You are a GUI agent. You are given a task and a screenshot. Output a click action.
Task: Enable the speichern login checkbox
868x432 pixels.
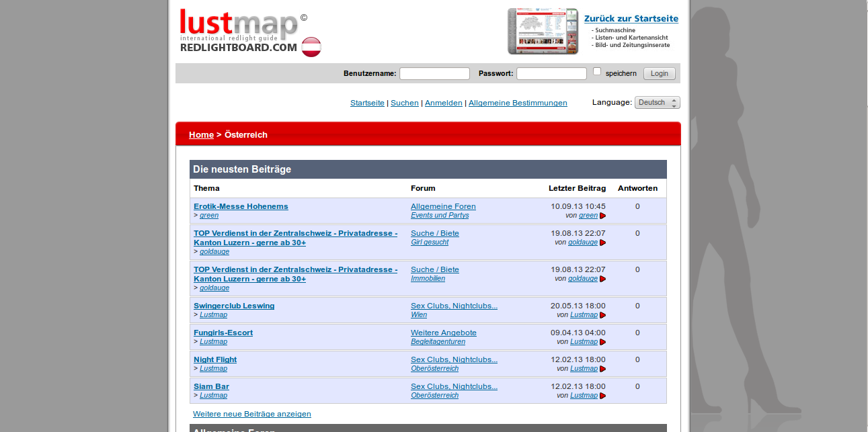[597, 71]
